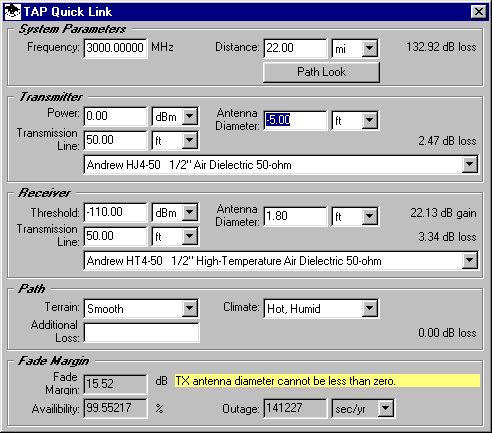Click the Frequency input field
492x433 pixels.
click(x=115, y=48)
